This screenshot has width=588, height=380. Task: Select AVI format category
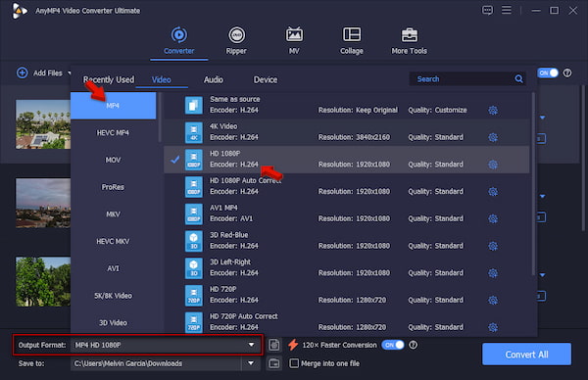114,268
